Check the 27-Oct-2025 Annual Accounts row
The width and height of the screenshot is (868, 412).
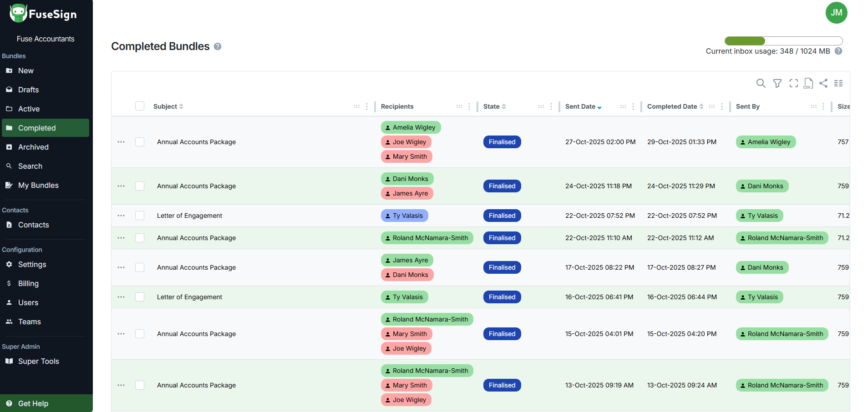point(140,142)
